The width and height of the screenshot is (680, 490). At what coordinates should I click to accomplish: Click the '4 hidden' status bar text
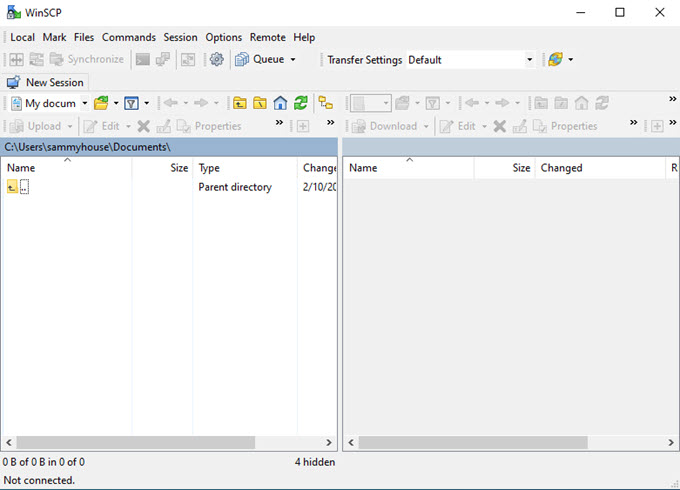click(315, 462)
